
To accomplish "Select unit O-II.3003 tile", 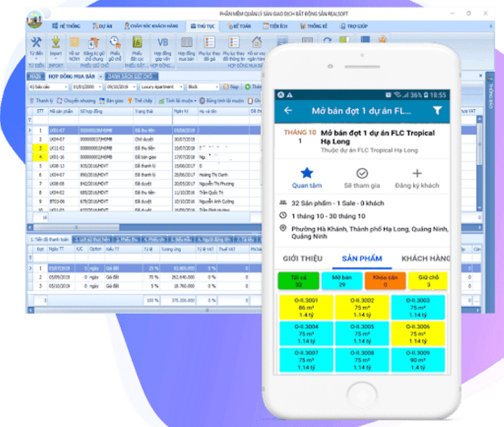I will click(417, 307).
